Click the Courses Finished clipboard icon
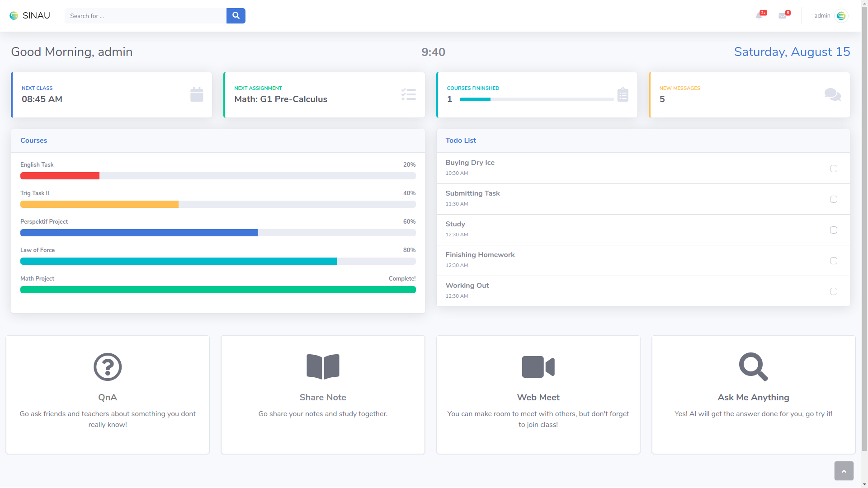Screen dimensions: 868x488 (623, 95)
